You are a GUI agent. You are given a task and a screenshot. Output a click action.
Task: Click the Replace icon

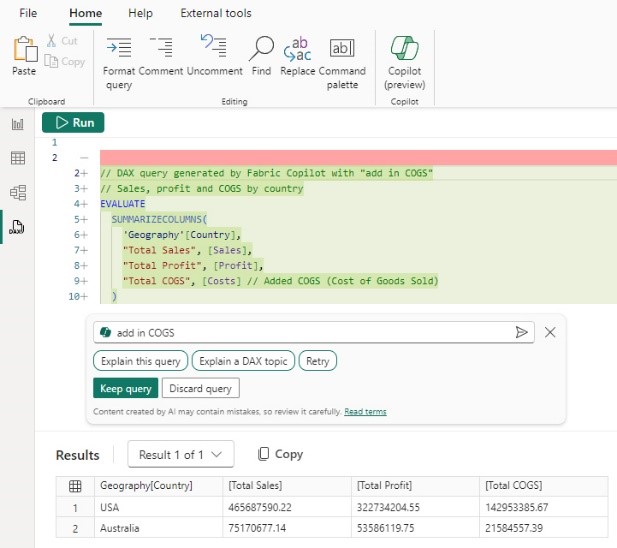pyautogui.click(x=297, y=49)
